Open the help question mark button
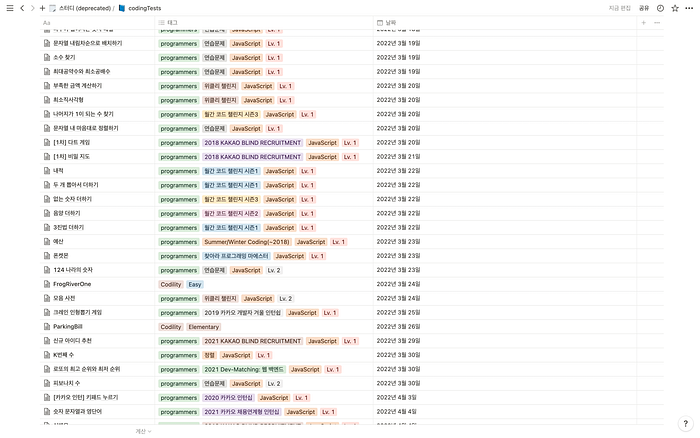The image size is (700, 438). 686,424
